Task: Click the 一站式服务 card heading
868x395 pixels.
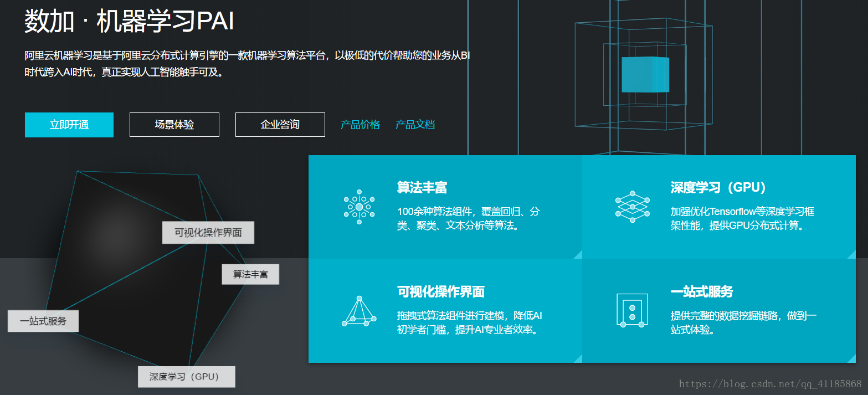Action: (702, 292)
